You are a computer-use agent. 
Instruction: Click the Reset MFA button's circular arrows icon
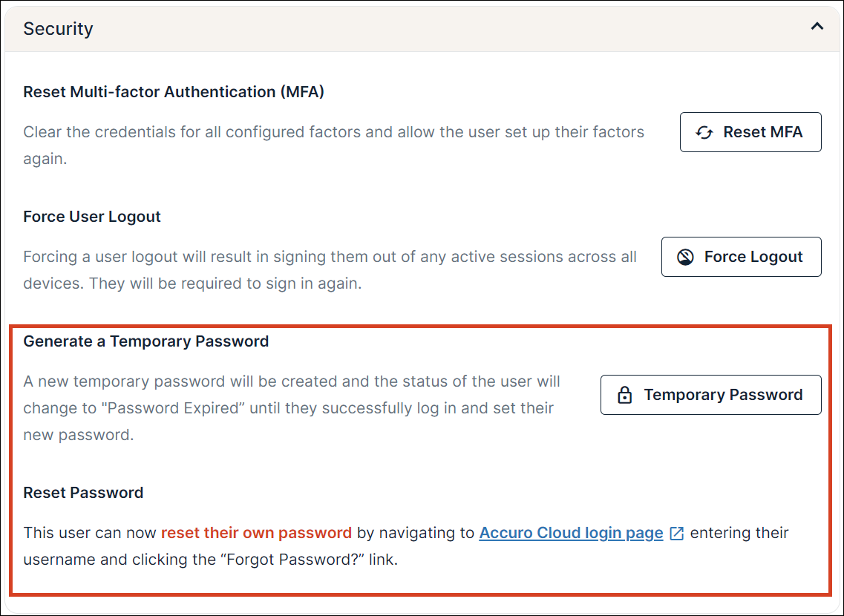(x=704, y=132)
